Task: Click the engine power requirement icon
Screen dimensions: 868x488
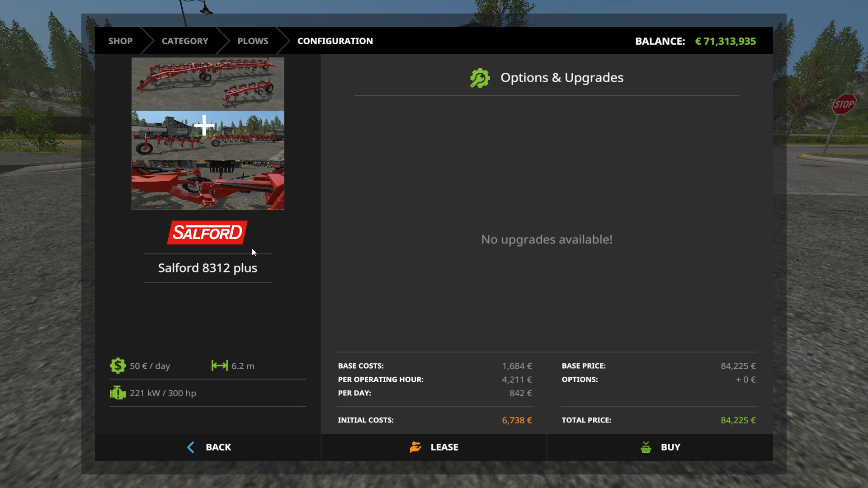Action: tap(118, 393)
